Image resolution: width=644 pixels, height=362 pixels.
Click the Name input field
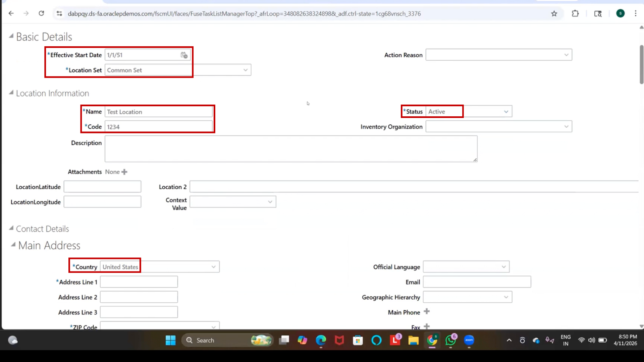(x=159, y=112)
